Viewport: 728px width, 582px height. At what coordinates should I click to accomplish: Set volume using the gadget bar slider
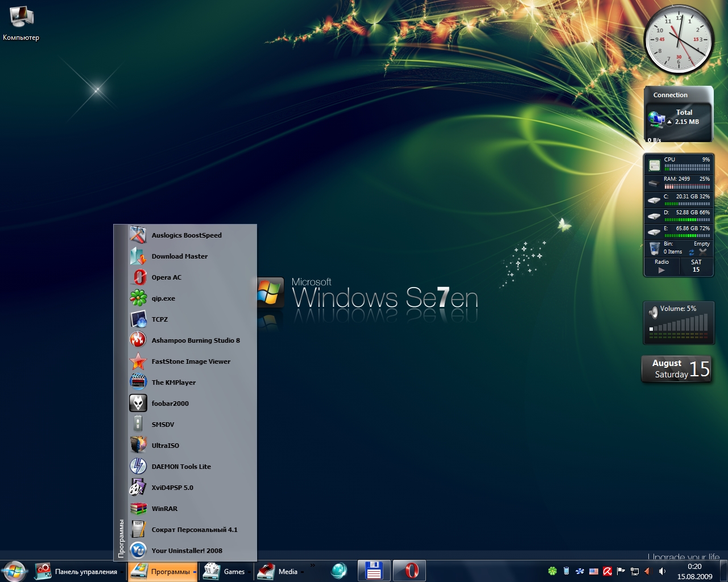(x=679, y=323)
